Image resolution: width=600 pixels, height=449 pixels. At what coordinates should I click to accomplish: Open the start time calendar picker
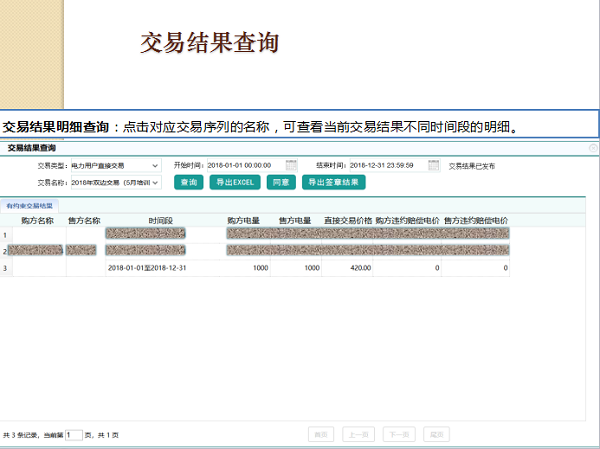pyautogui.click(x=291, y=165)
